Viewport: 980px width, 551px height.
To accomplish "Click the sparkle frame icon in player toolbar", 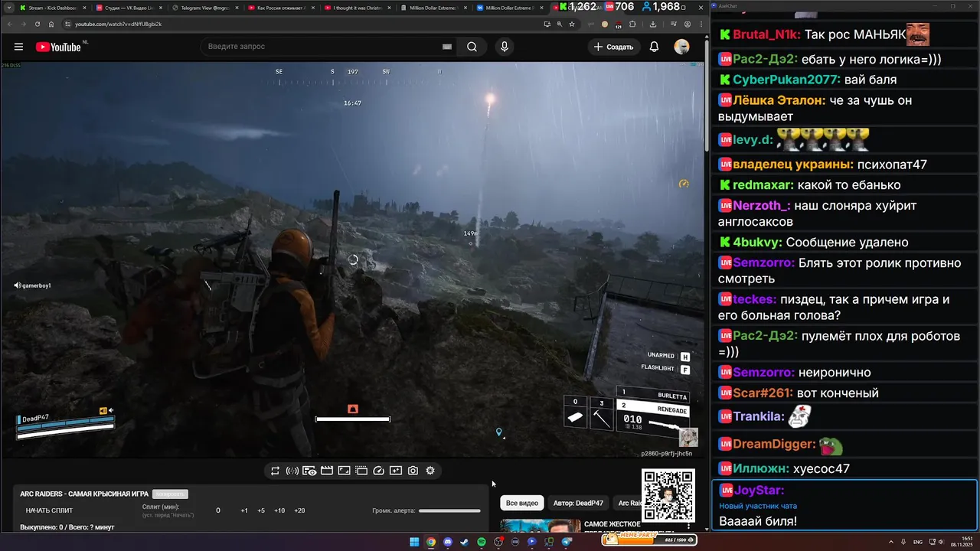I will [396, 471].
